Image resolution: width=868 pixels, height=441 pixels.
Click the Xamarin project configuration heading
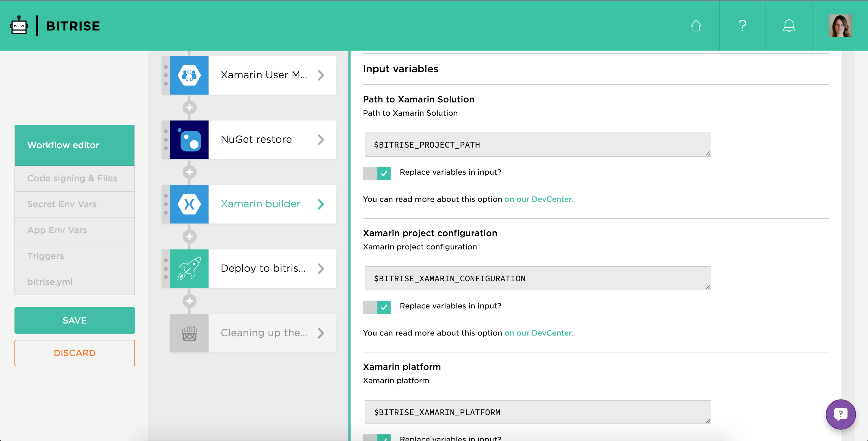[430, 233]
